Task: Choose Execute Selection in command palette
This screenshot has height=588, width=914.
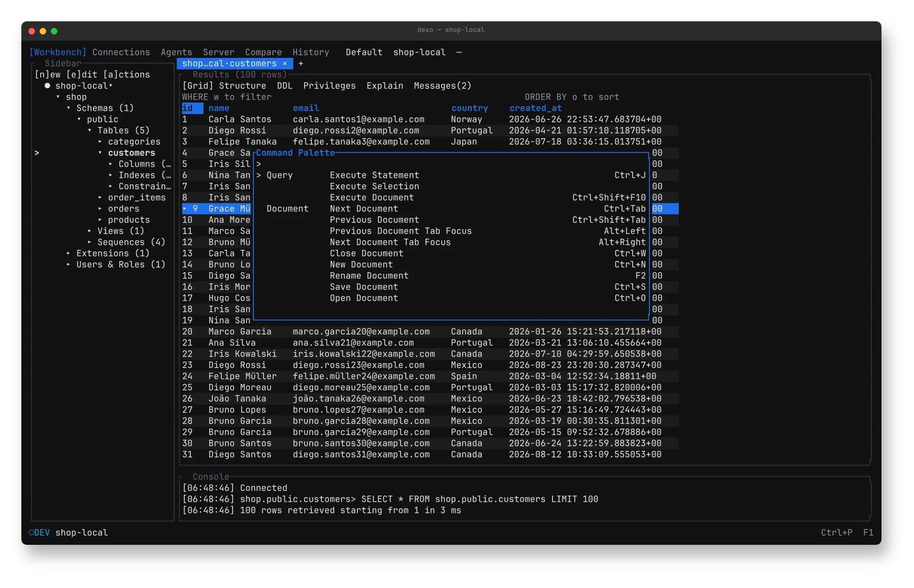Action: 451,186
